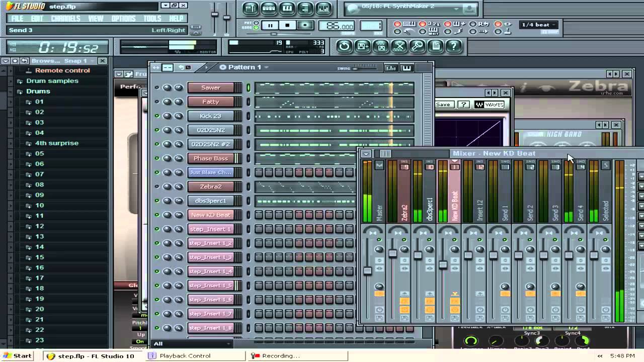Click swap channels icon on Master track

click(379, 268)
